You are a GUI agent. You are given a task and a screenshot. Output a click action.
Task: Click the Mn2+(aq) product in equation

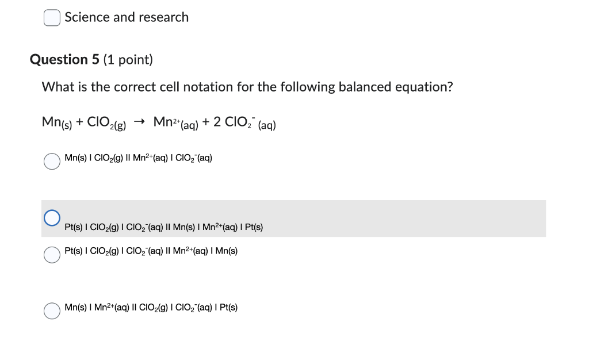[x=176, y=122]
